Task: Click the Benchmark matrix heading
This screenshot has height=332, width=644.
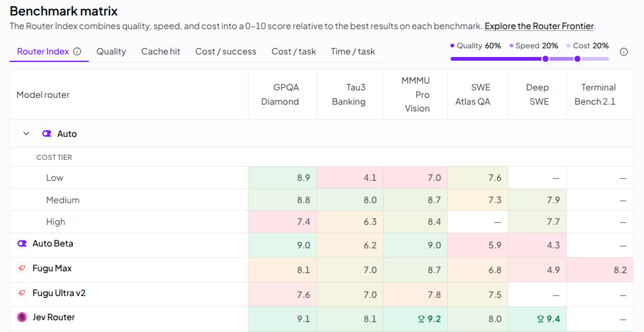Action: [x=64, y=11]
